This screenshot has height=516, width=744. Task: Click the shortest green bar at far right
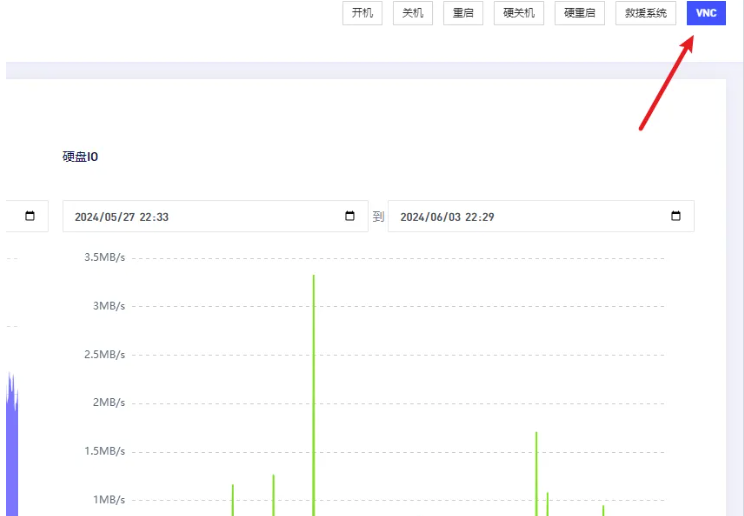[x=603, y=510]
